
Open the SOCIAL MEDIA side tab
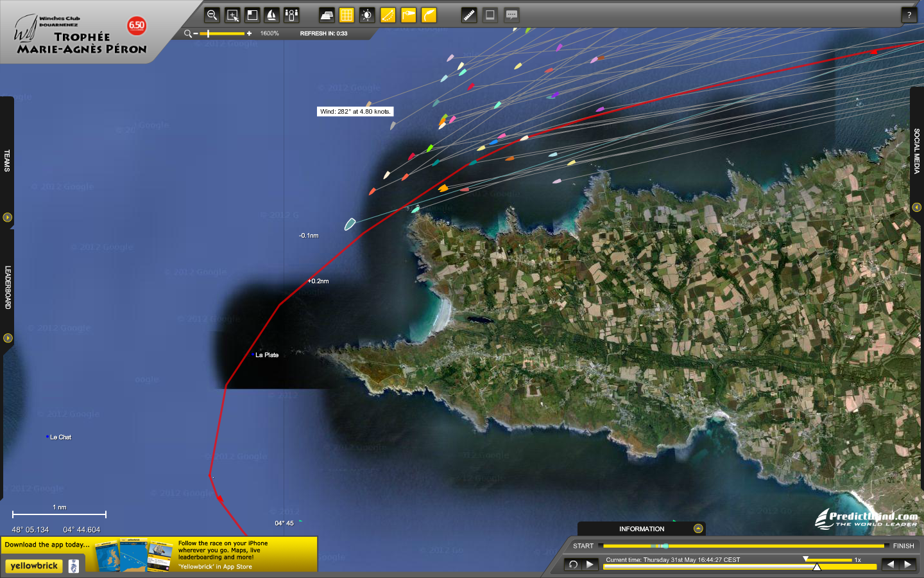(x=917, y=151)
